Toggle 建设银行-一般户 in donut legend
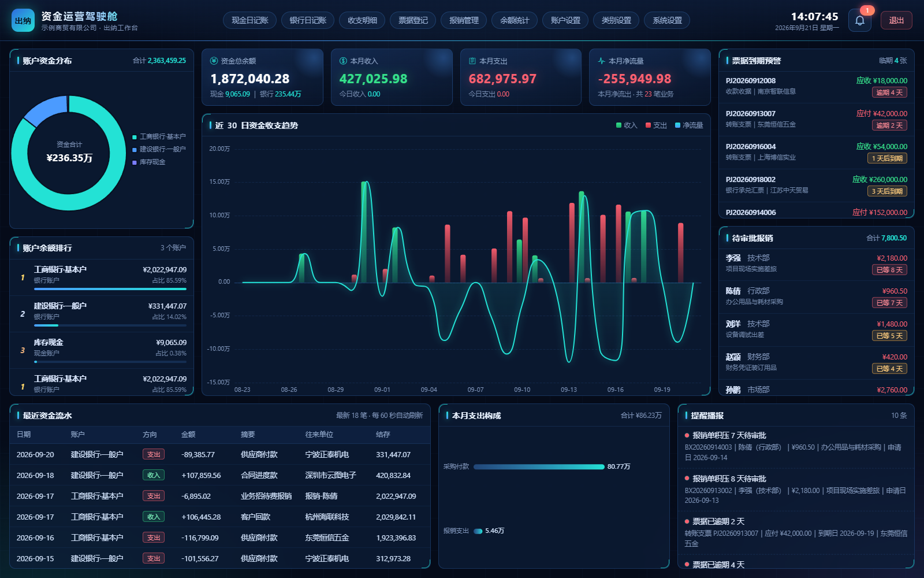Screen dimensions: 924x578 (159, 150)
